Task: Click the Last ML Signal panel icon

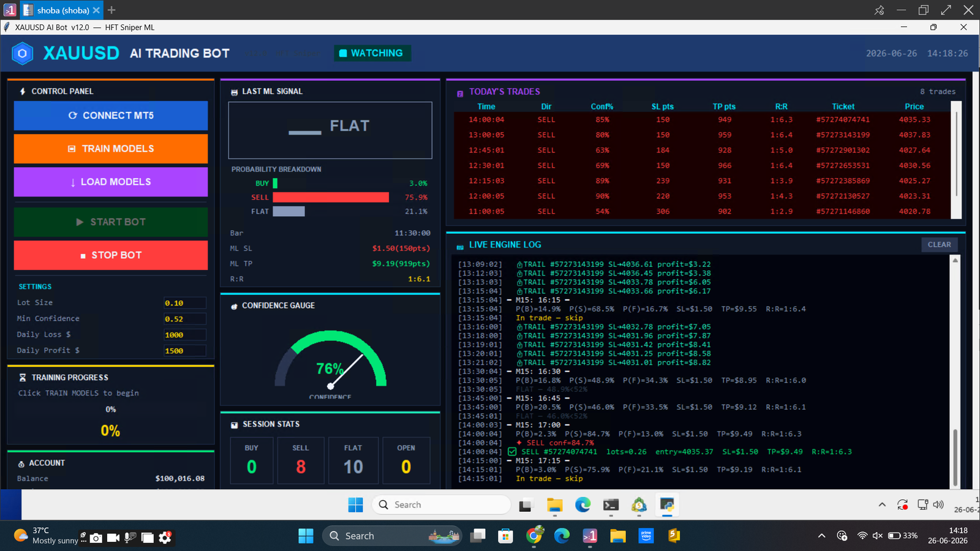Action: point(234,92)
